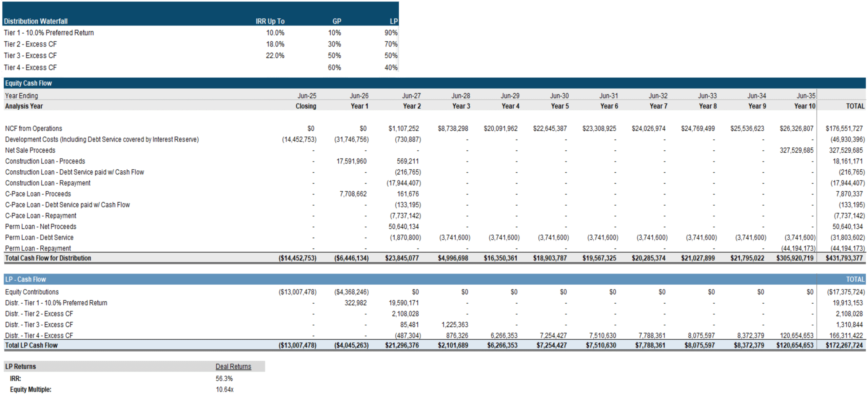Click the Deal Returns underlined link
This screenshot has height=398, width=868.
(233, 366)
